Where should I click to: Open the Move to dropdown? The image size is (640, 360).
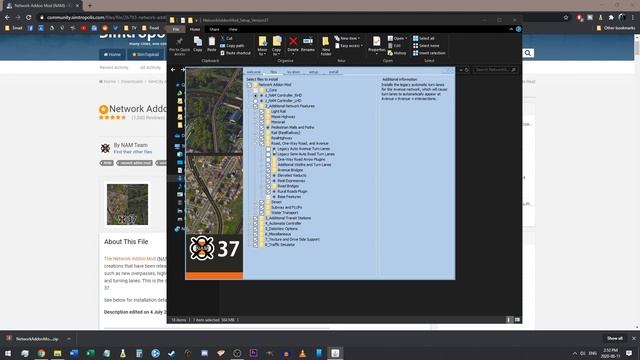pos(262,52)
